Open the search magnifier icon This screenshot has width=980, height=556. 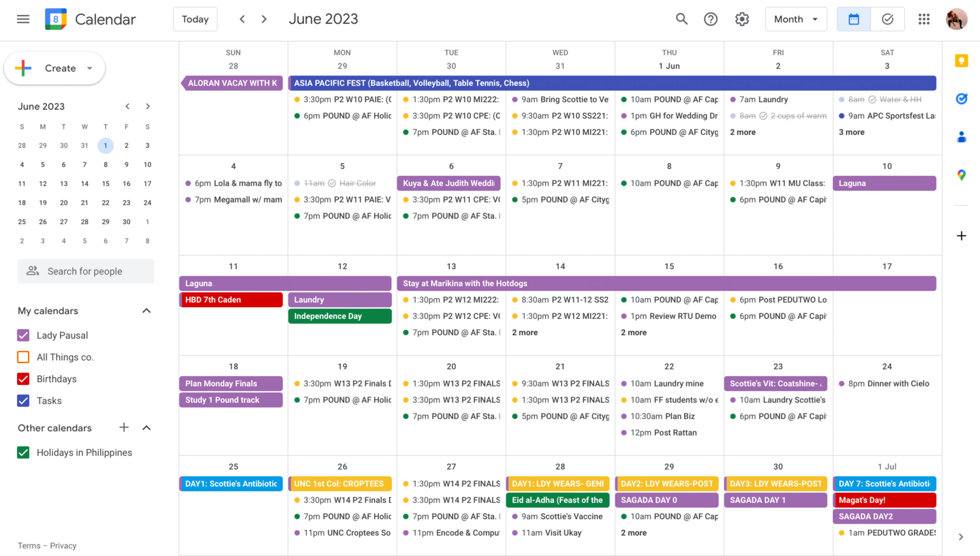(682, 19)
